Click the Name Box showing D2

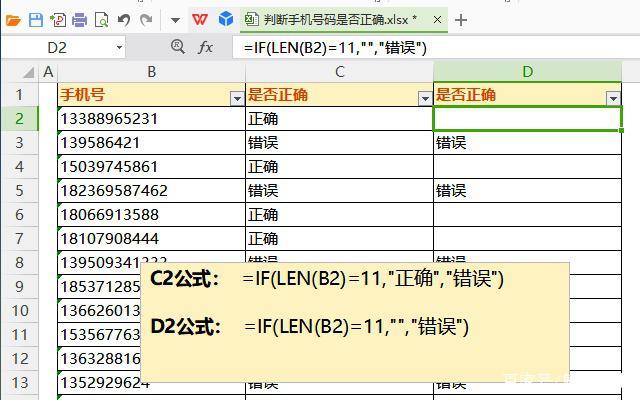(57, 47)
